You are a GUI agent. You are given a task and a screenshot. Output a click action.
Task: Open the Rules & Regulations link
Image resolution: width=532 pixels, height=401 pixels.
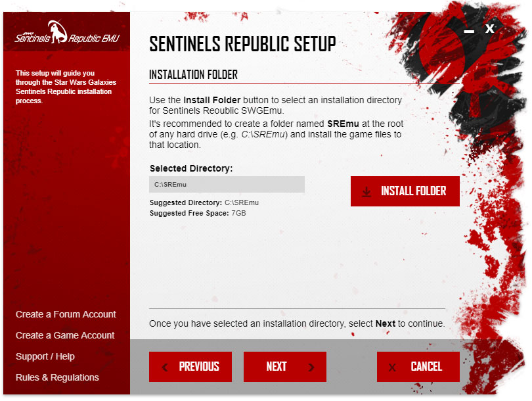point(57,377)
